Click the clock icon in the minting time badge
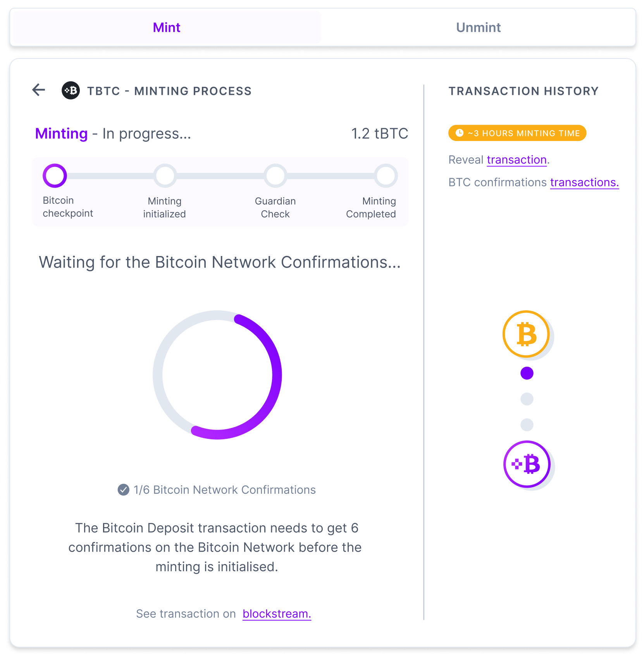The image size is (644, 660). 460,133
